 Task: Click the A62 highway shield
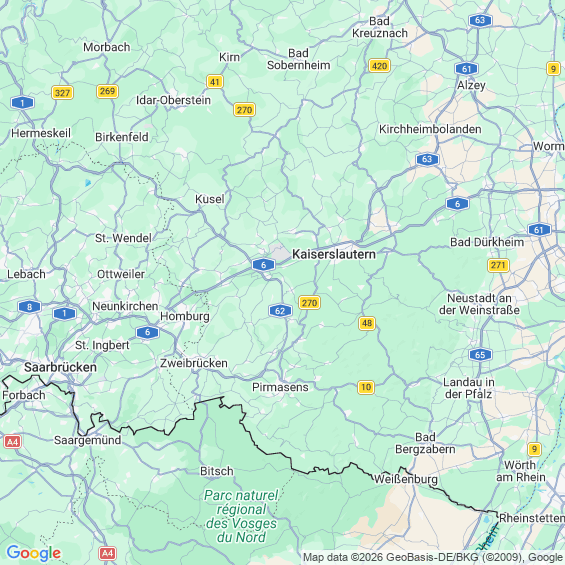tap(280, 311)
